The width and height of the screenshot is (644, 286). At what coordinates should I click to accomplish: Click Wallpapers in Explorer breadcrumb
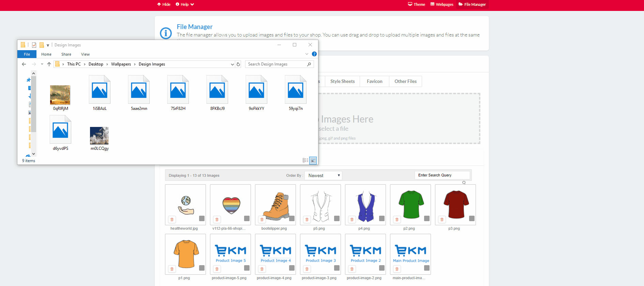coord(121,64)
